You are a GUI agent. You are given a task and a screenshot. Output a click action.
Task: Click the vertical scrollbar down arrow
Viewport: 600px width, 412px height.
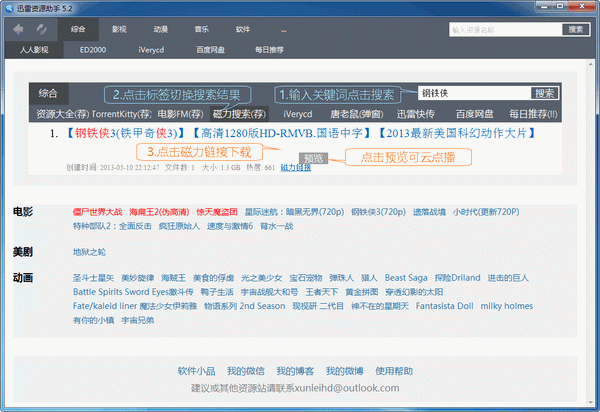[590, 402]
